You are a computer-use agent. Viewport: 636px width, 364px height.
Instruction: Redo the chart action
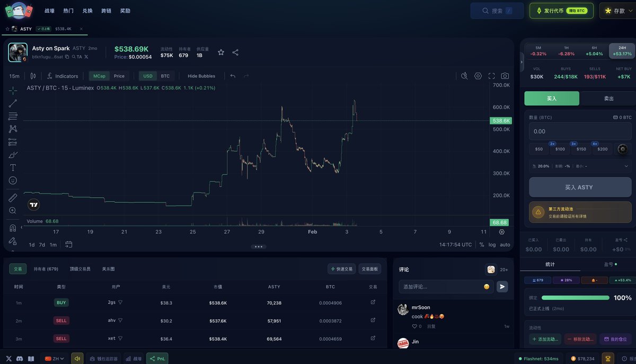246,76
